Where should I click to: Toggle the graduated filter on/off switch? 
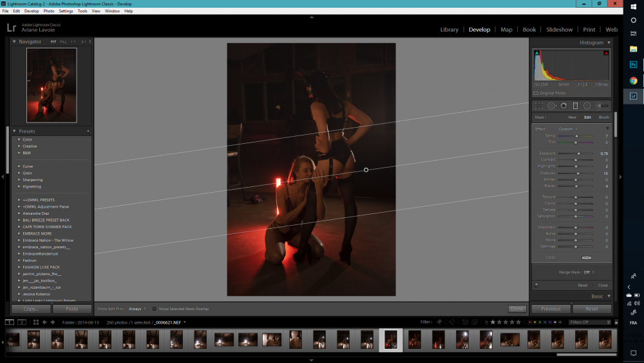point(536,285)
